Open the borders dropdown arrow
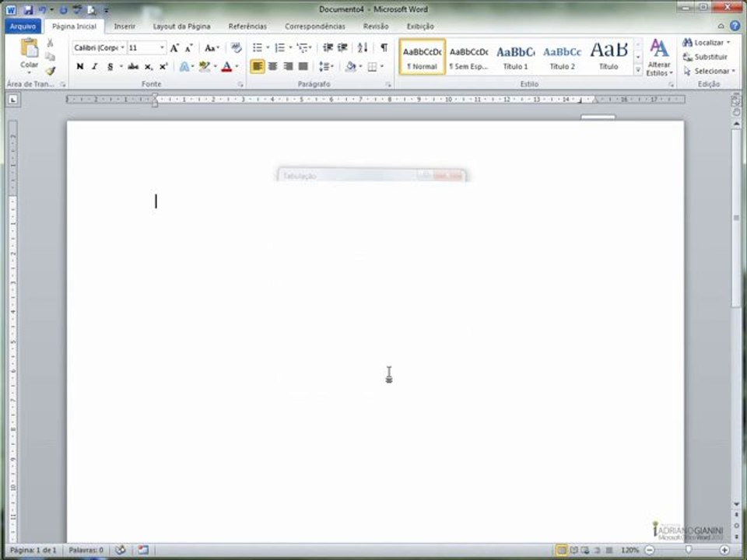Viewport: 747px width, 560px height. (381, 67)
